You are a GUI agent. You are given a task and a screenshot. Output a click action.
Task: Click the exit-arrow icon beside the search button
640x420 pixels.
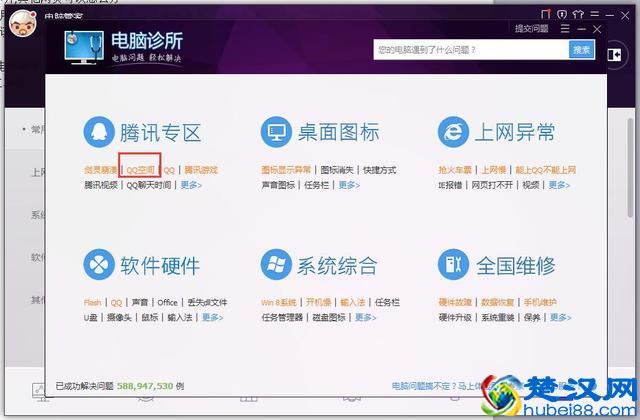pos(614,54)
